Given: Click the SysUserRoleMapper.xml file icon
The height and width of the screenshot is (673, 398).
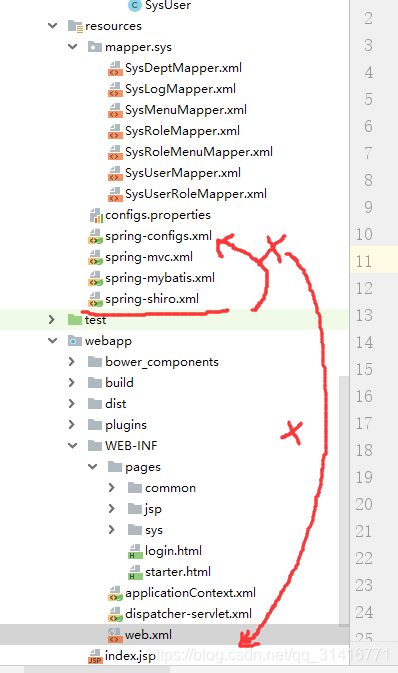Looking at the screenshot, I should [115, 194].
